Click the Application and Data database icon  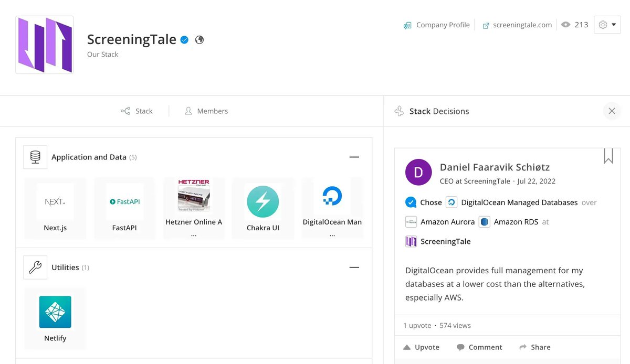coord(35,157)
